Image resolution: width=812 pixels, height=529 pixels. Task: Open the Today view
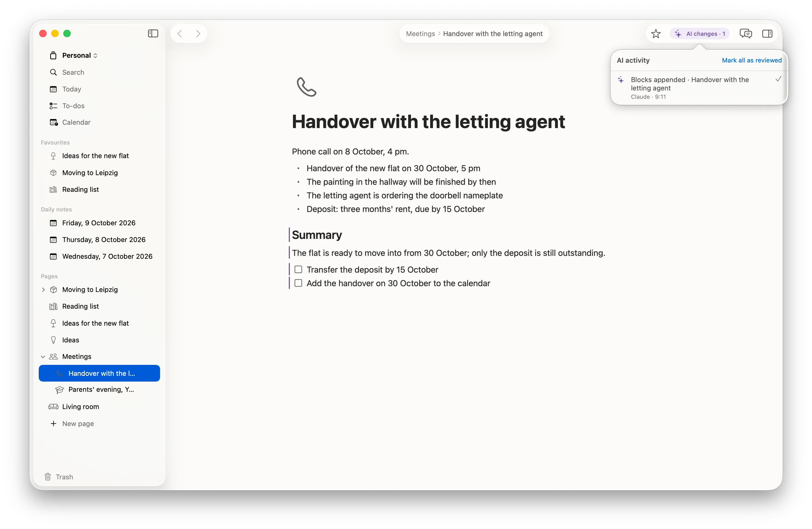pyautogui.click(x=99, y=89)
